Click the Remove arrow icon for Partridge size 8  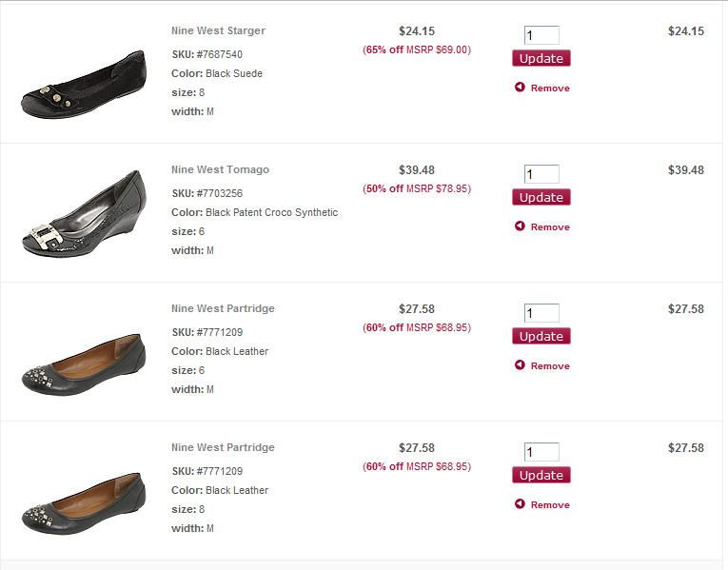point(520,503)
